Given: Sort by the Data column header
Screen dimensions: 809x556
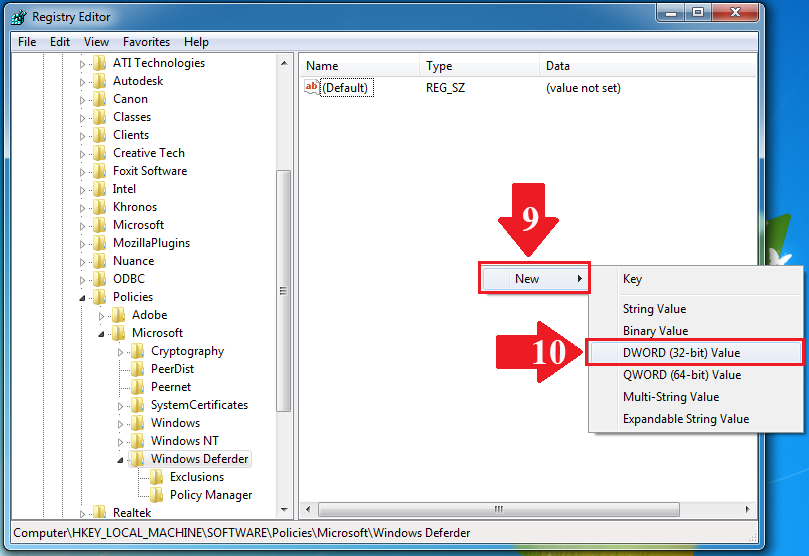Looking at the screenshot, I should pos(648,66).
